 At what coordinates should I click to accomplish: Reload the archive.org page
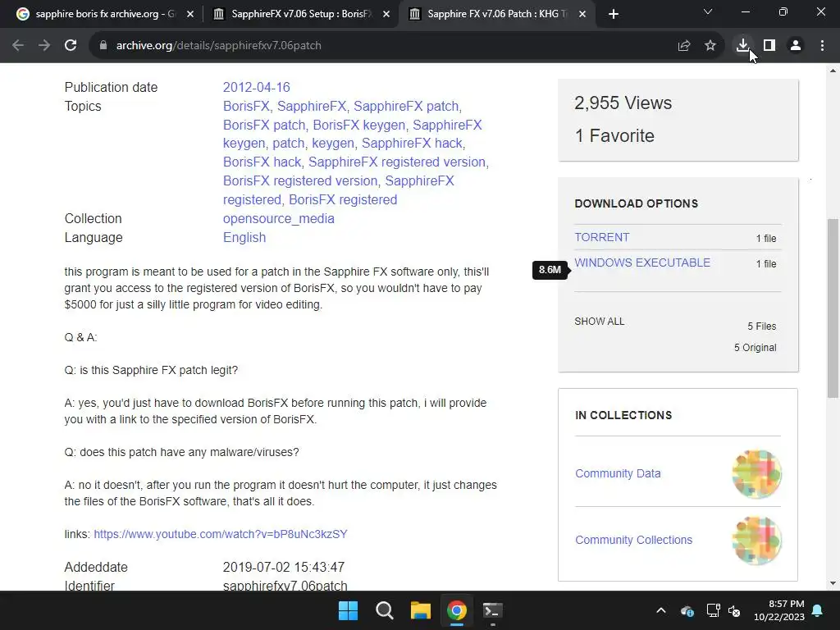(x=71, y=46)
